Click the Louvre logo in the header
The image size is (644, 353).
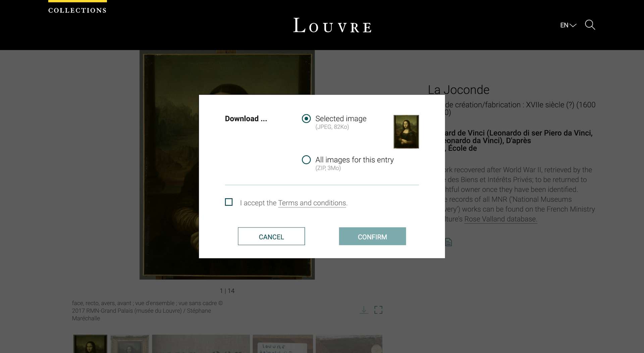point(332,26)
